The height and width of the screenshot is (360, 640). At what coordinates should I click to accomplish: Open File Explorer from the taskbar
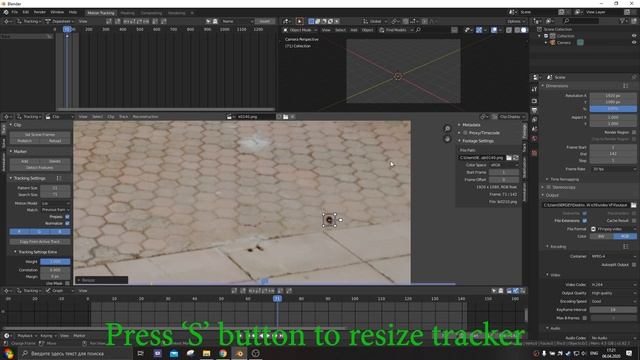(207, 353)
